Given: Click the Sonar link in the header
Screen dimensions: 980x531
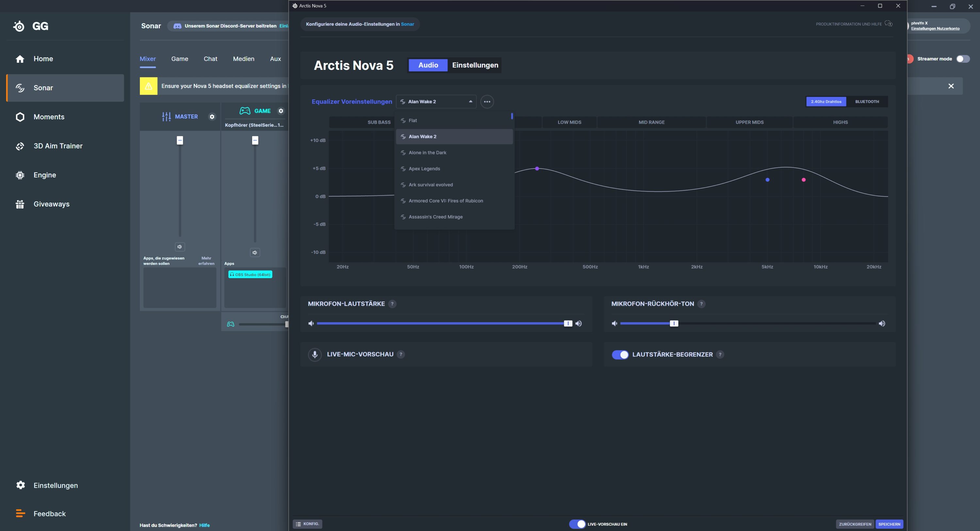Looking at the screenshot, I should pyautogui.click(x=407, y=24).
